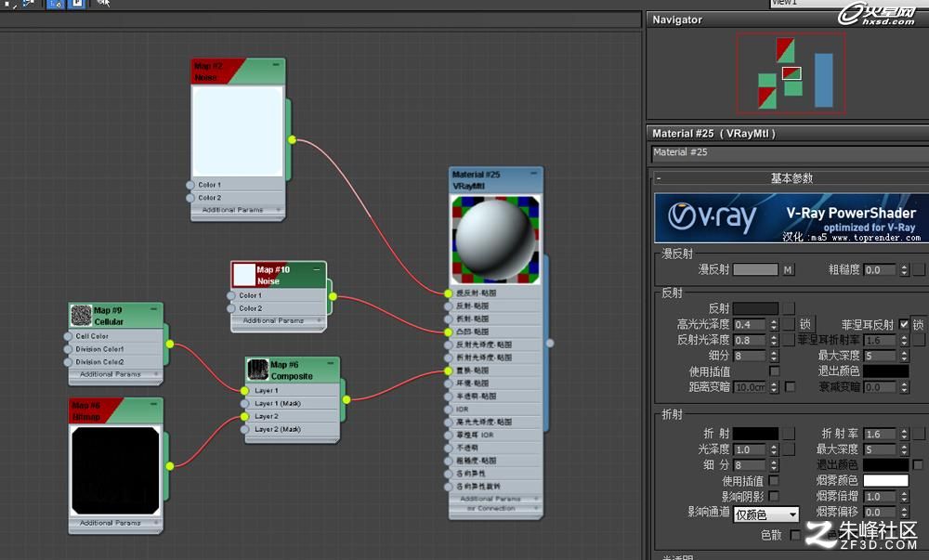Click the Division Color1 input socket
Viewport: 929px width, 560px height.
(68, 349)
